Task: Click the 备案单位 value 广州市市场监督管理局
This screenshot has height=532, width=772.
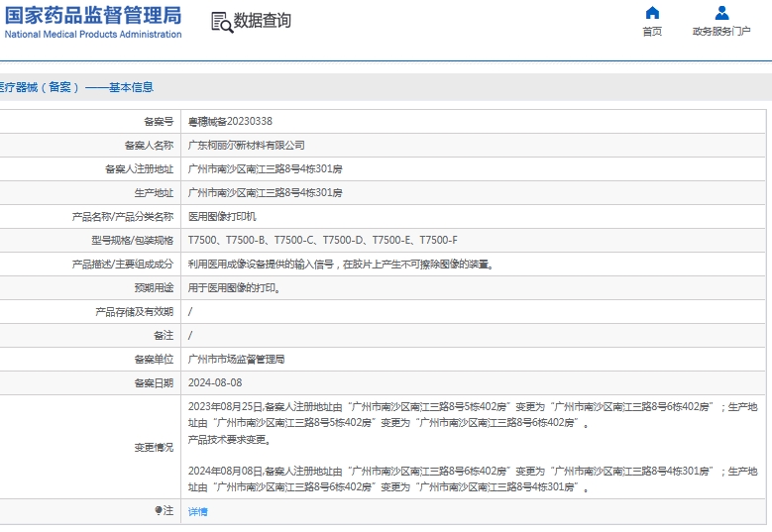Action: (x=236, y=360)
